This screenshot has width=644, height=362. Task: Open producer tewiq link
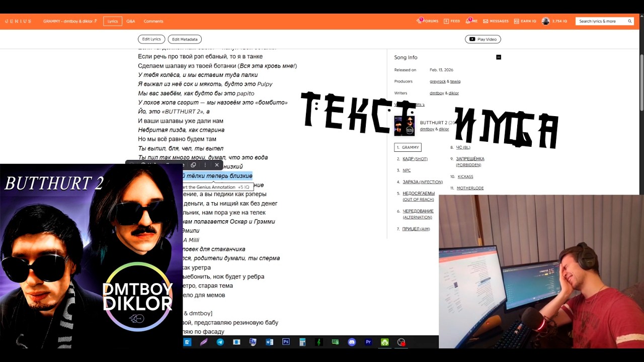[x=455, y=81]
